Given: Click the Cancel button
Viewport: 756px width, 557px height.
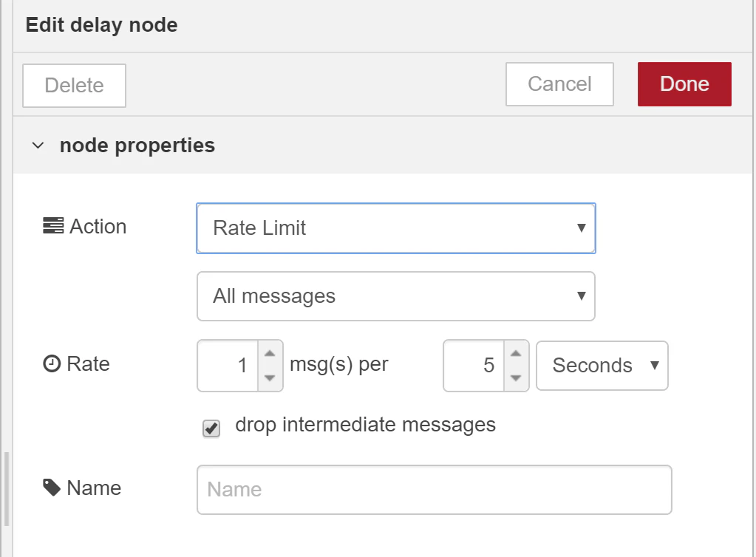Looking at the screenshot, I should pyautogui.click(x=559, y=83).
